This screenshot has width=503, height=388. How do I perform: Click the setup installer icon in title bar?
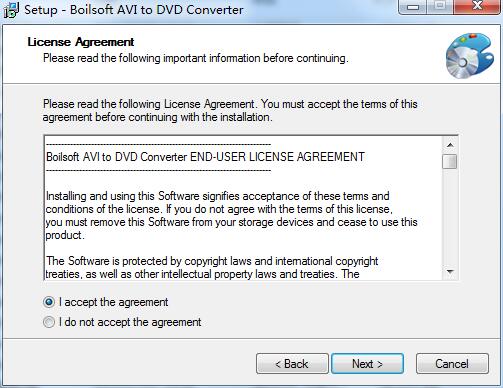coord(11,10)
